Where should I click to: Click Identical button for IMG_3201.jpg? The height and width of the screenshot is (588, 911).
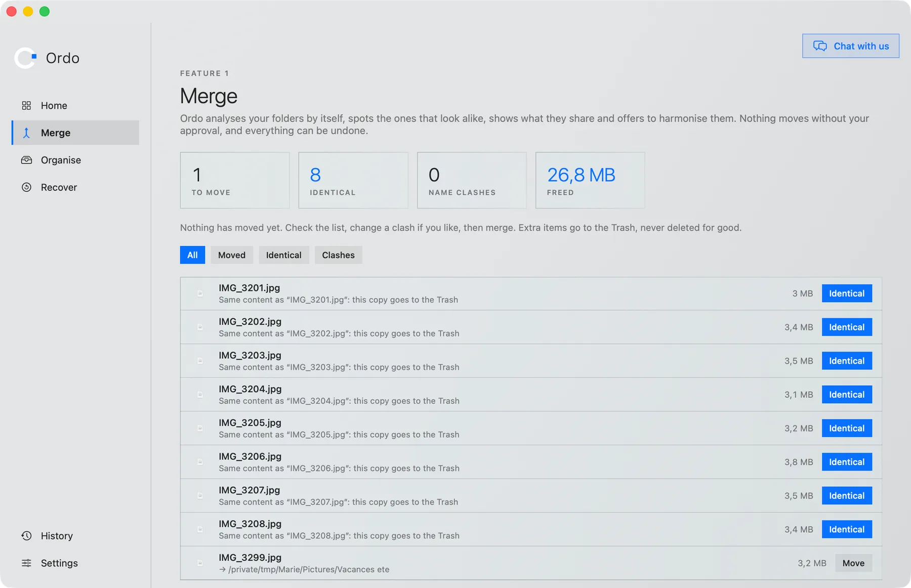847,293
